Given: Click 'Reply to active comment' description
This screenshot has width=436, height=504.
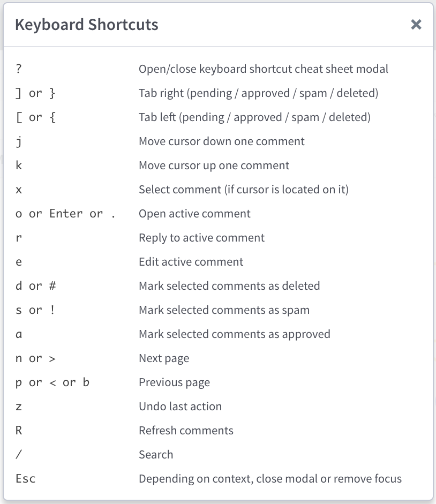Looking at the screenshot, I should coord(201,238).
